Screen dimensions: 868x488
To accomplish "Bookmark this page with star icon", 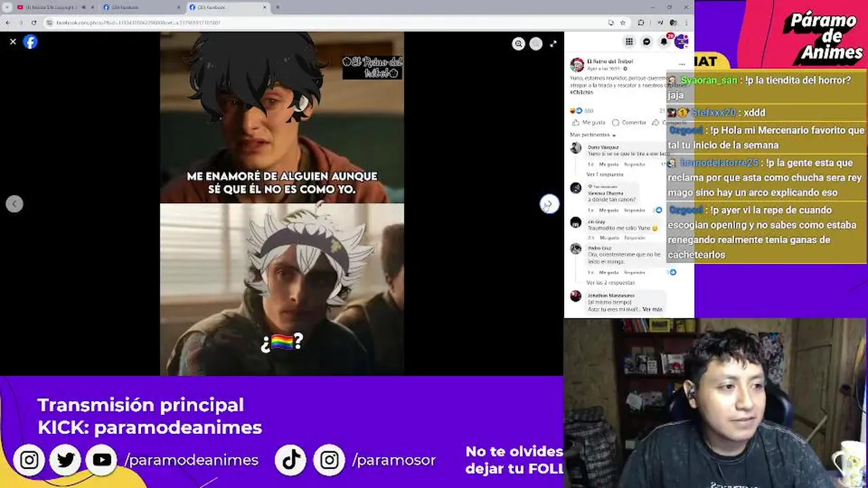I will pos(623,22).
